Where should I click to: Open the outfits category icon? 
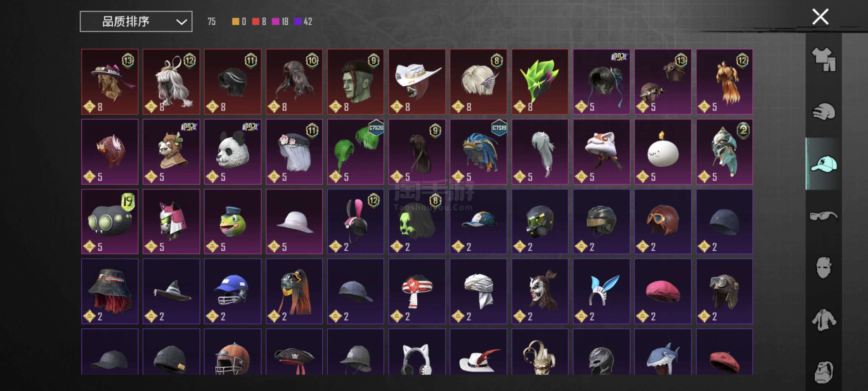[x=824, y=59]
